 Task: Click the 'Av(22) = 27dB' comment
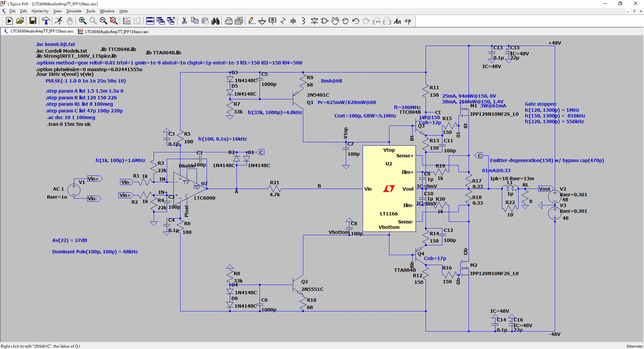pos(70,240)
